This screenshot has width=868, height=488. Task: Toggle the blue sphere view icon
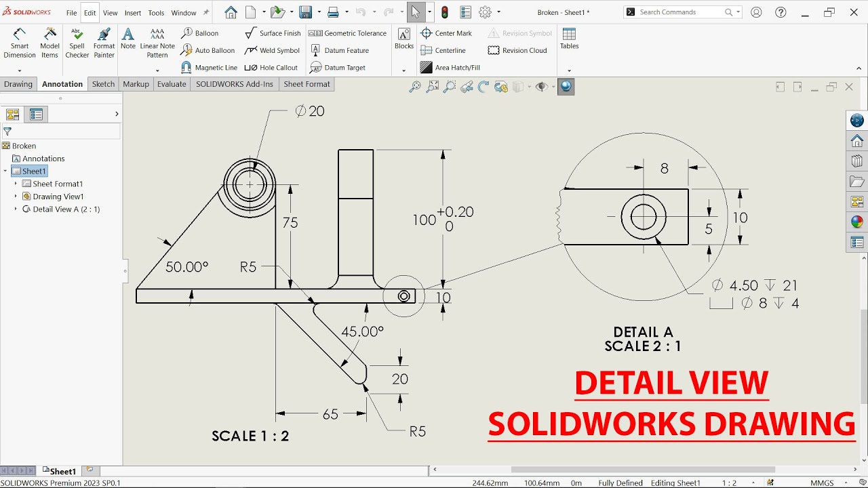point(566,87)
